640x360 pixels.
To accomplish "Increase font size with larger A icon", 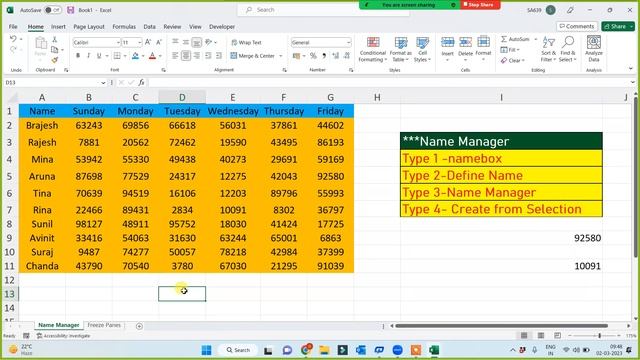I will (148, 42).
